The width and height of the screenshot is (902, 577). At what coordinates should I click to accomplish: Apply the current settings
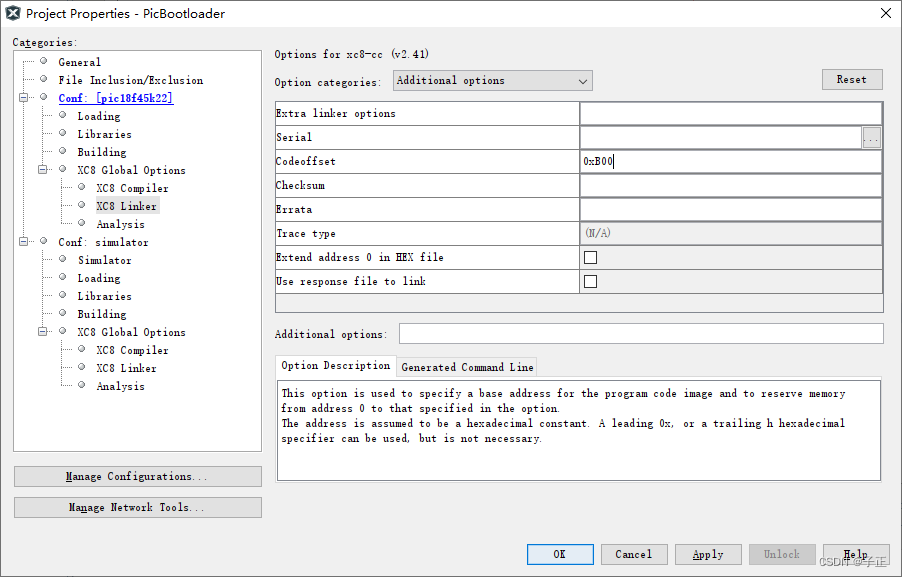[x=707, y=554]
